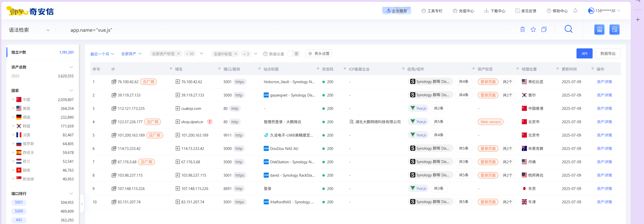644x224 pixels.
Task: Click the user avatar icon
Action: 591,11
